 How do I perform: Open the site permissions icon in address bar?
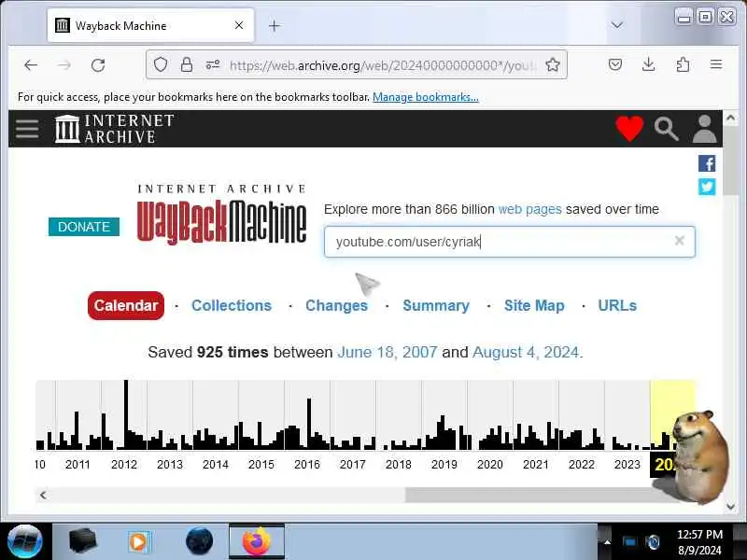point(213,64)
